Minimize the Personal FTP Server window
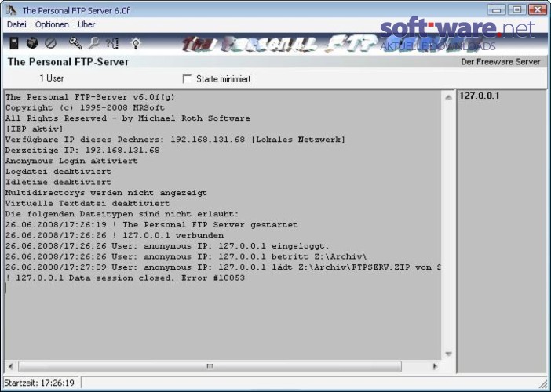 [496, 10]
